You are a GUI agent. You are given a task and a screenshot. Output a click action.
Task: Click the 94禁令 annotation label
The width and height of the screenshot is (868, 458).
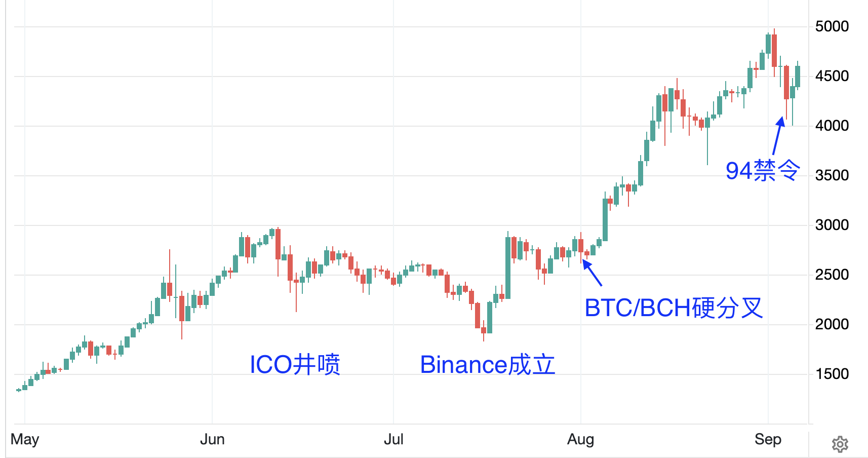(x=763, y=171)
